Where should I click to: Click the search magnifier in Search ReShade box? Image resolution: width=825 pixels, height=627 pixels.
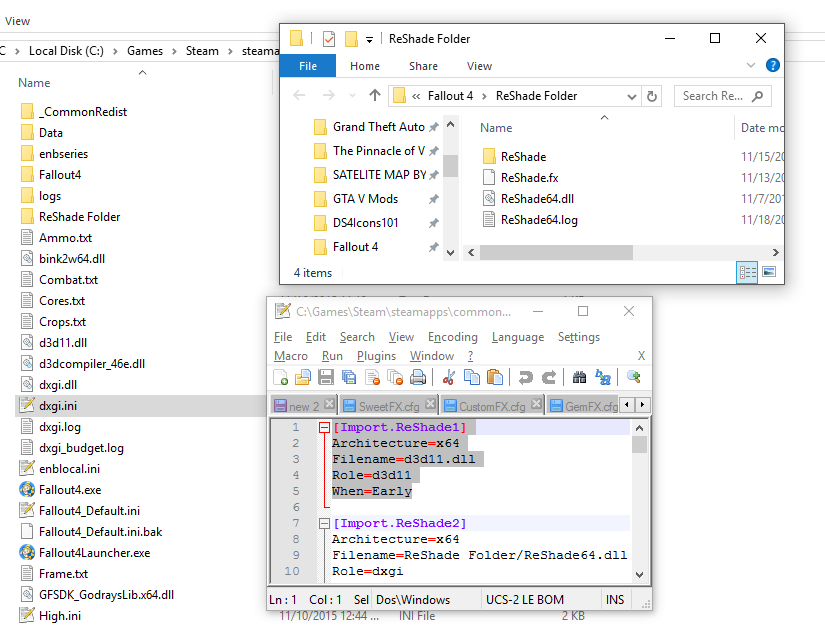point(757,96)
